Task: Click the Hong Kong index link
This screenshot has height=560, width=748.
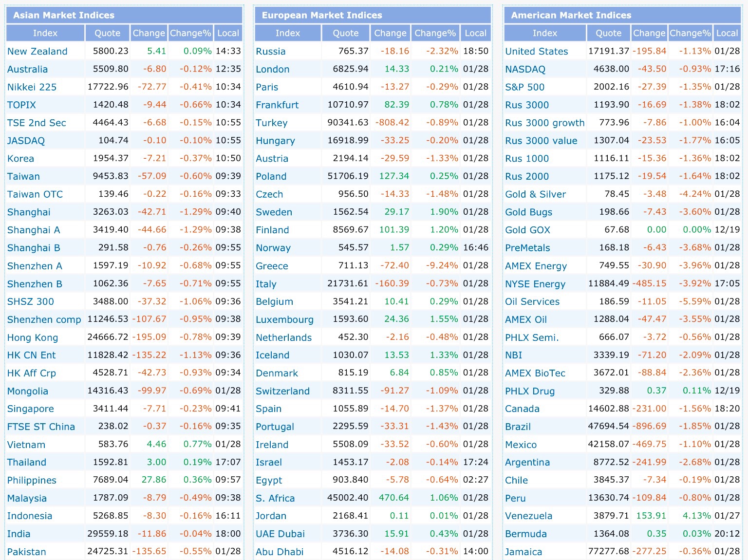Action: coord(33,337)
